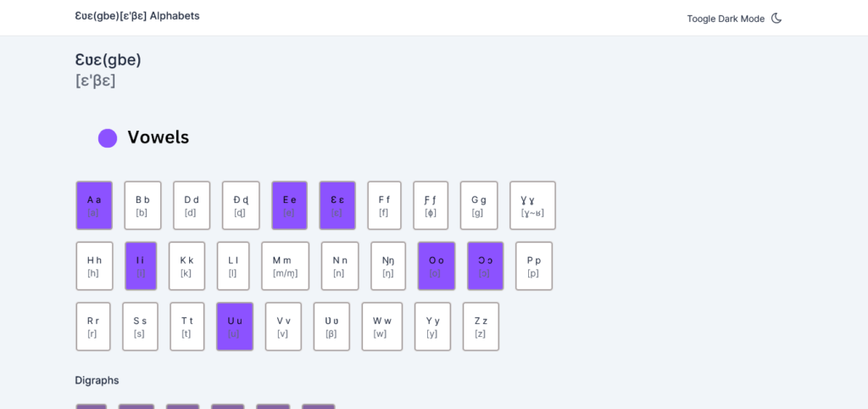
Task: Open the Ɛʋɛ(gbe) Alphabets site title
Action: (x=137, y=16)
